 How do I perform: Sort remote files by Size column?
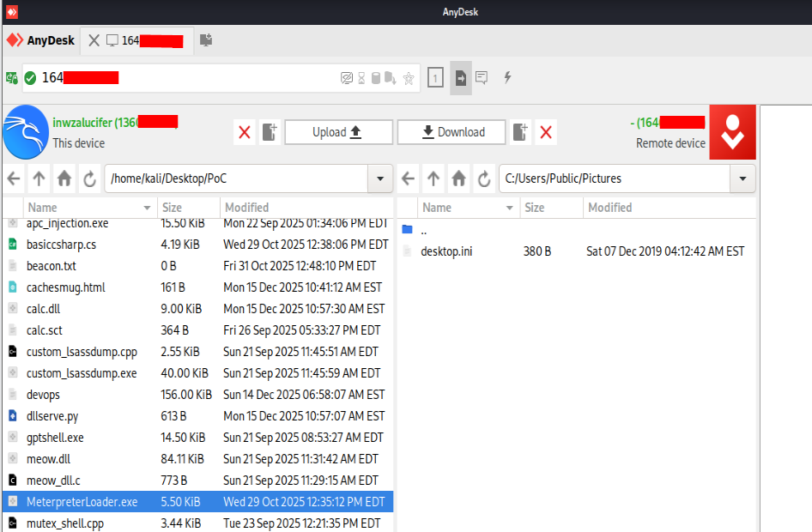[552, 208]
